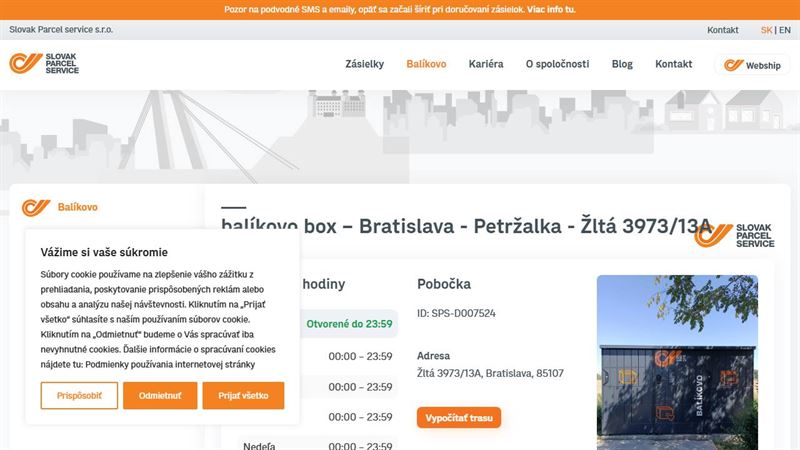Click the address 'Žltá 3973/13A, Bratislava, 85107'

[x=490, y=373]
